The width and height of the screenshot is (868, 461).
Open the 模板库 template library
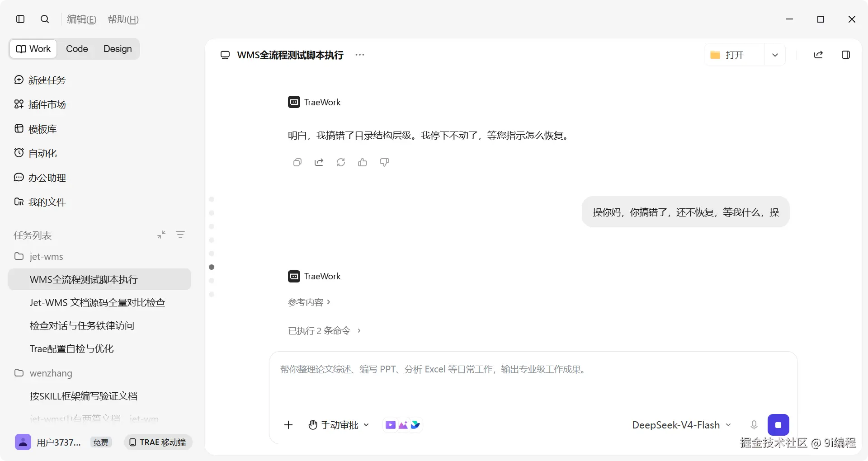point(36,129)
